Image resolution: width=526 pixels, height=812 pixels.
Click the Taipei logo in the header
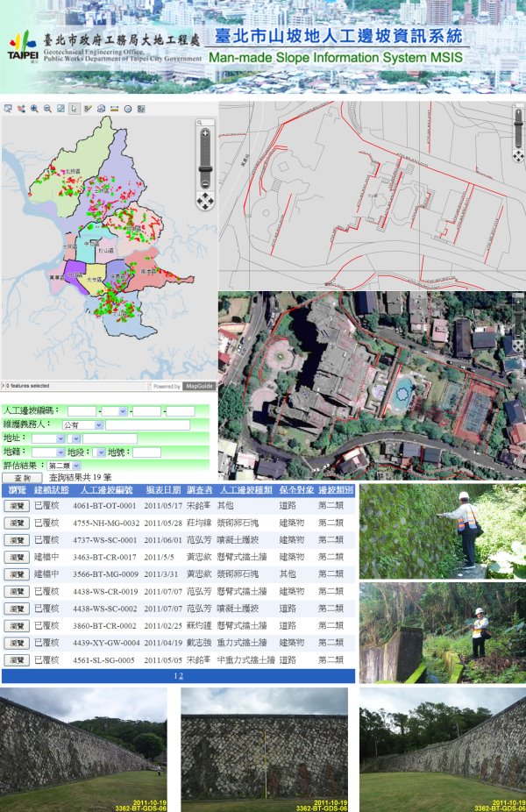(23, 46)
